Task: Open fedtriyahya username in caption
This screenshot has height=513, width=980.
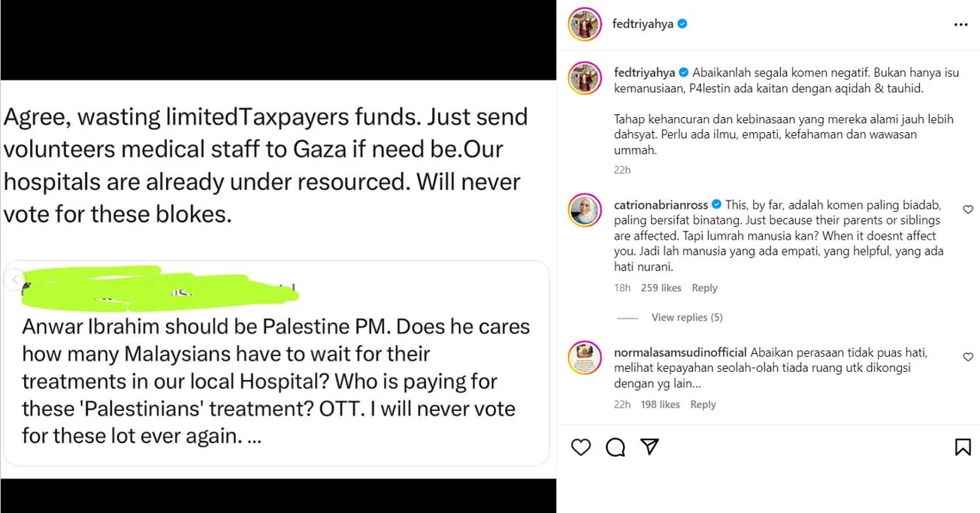Action: [644, 73]
